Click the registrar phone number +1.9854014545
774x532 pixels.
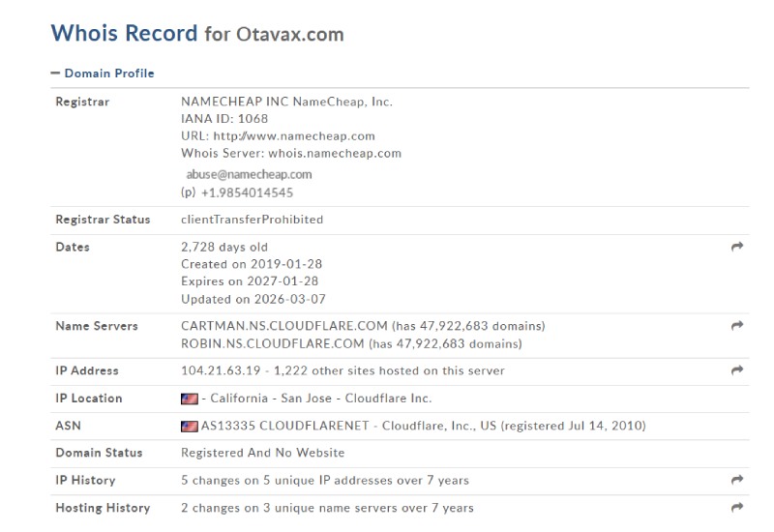point(248,192)
